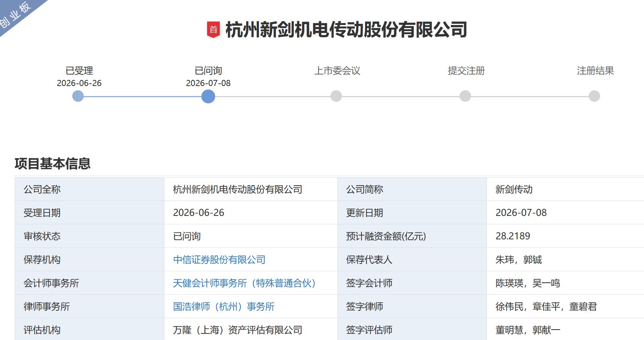Click the 评估机构 row label

(x=42, y=330)
